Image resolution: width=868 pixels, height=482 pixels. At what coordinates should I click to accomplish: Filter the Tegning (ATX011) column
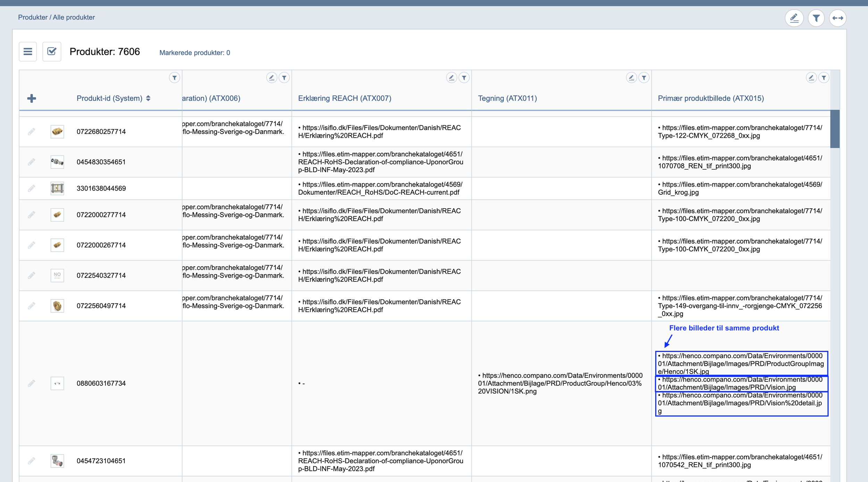(x=644, y=78)
